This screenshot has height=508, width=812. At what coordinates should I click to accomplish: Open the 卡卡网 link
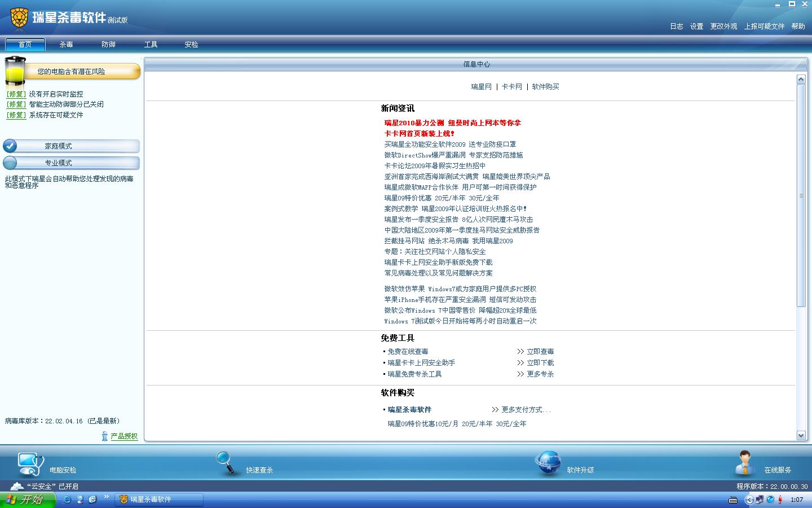click(x=512, y=87)
